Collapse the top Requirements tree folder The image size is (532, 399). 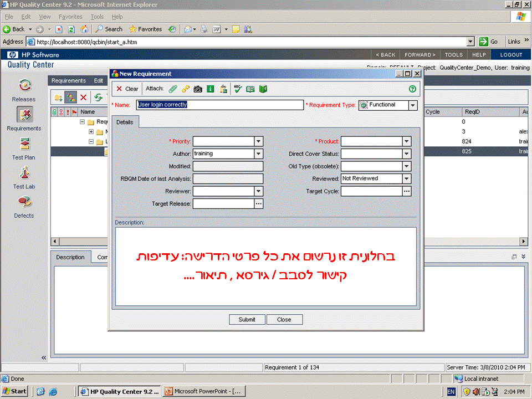tap(82, 121)
